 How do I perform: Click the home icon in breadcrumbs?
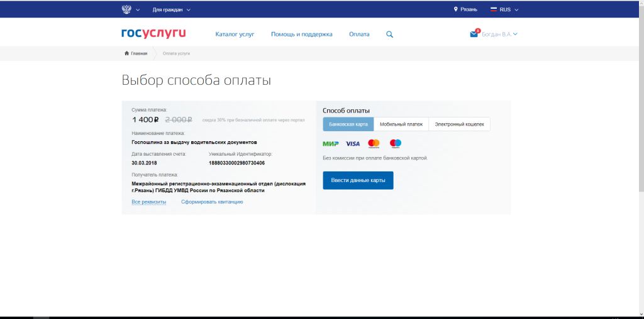pos(127,53)
